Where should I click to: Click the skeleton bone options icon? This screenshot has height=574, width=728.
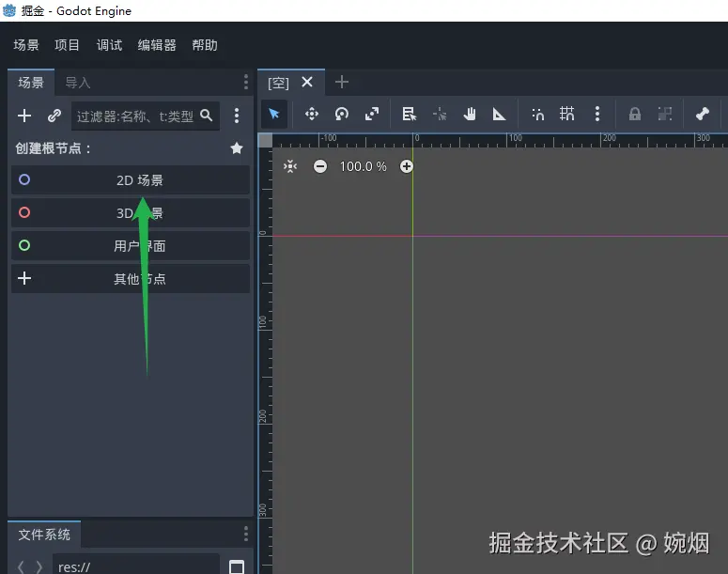click(702, 114)
